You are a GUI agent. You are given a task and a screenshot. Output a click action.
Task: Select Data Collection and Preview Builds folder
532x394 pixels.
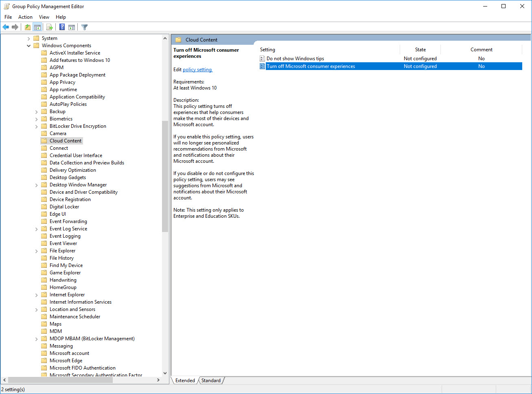coord(87,163)
